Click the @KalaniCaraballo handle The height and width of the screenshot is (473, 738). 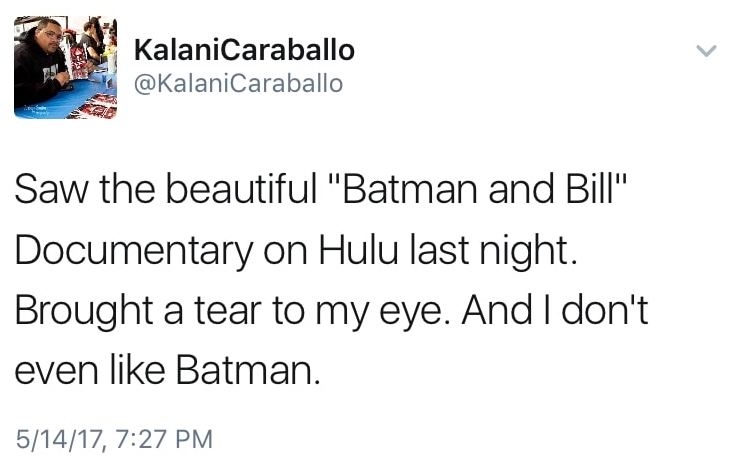(237, 83)
